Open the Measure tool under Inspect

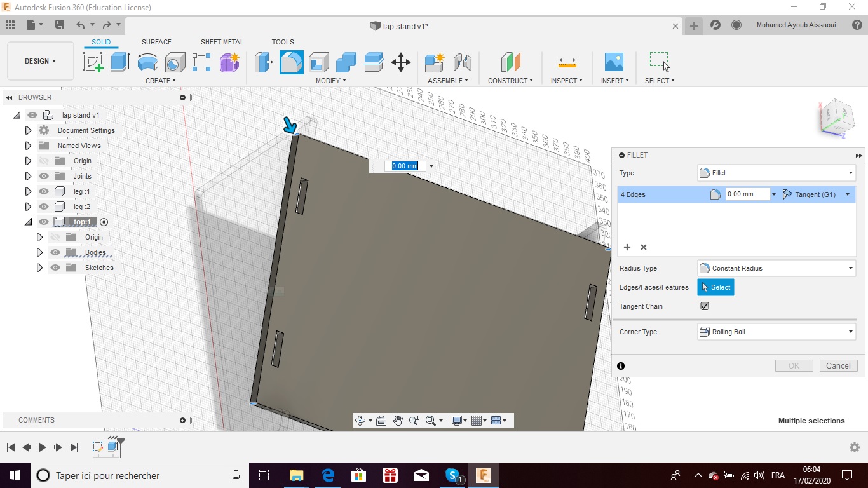coord(567,62)
